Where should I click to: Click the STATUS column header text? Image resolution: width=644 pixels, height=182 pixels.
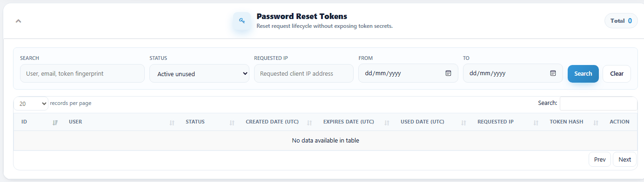[x=195, y=122]
